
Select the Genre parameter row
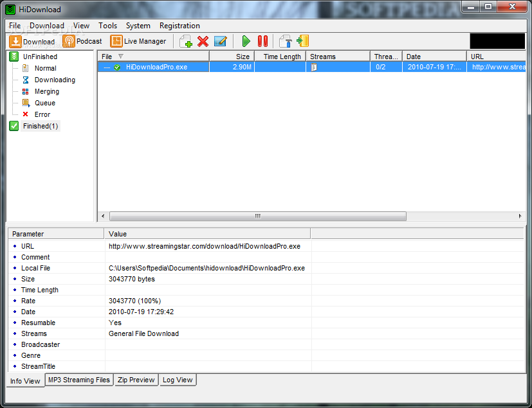click(266, 355)
